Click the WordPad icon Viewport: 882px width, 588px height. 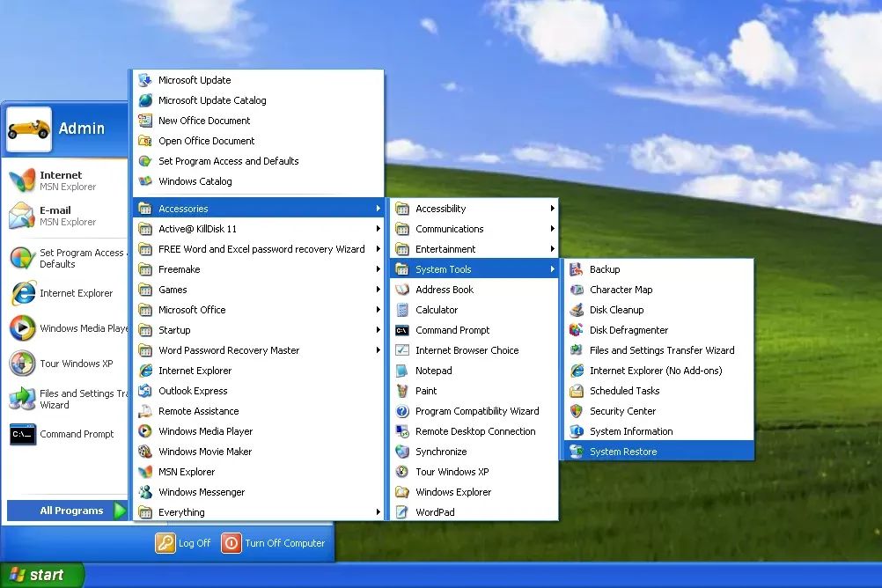[x=402, y=512]
